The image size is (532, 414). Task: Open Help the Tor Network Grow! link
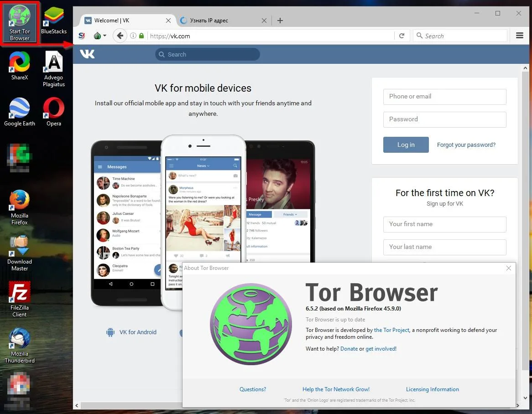336,389
